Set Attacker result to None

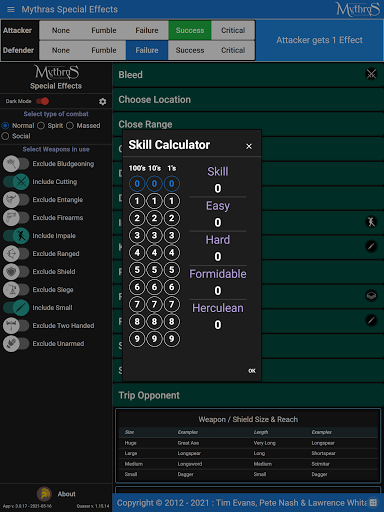pos(61,30)
